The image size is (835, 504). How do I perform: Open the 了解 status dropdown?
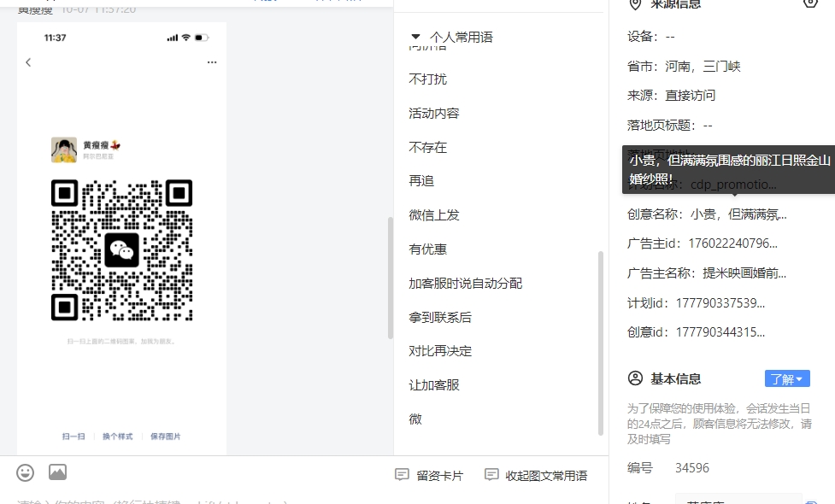pos(787,379)
